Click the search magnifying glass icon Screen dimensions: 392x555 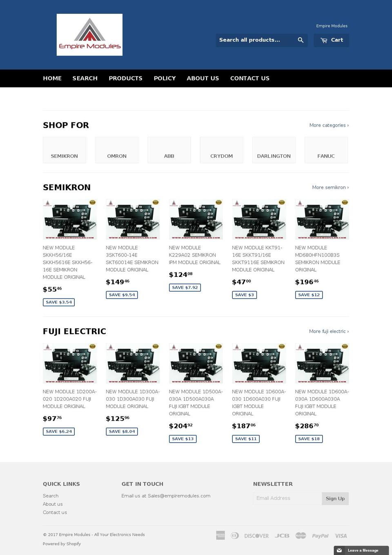click(301, 40)
